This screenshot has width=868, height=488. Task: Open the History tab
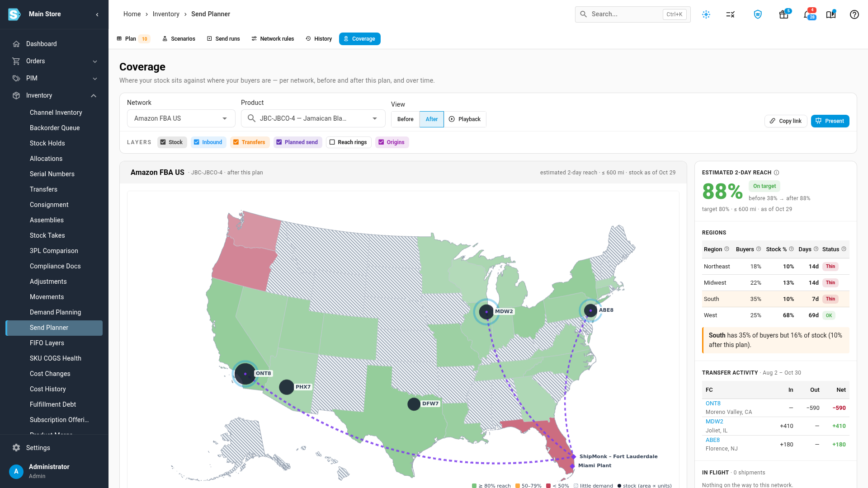(x=319, y=39)
